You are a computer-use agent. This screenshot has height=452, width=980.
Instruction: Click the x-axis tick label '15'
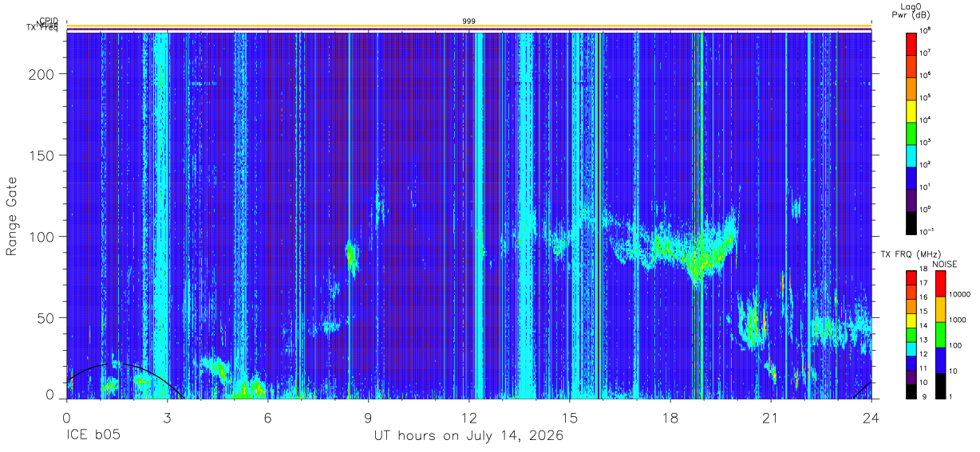pos(570,416)
